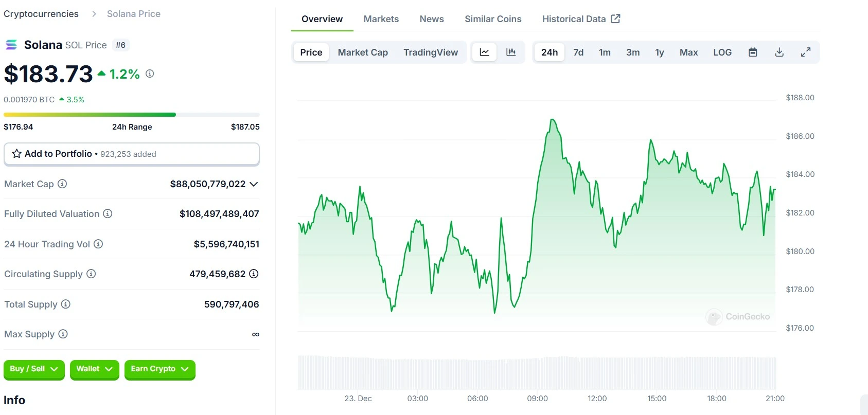Switch to line chart view icon

click(x=484, y=52)
